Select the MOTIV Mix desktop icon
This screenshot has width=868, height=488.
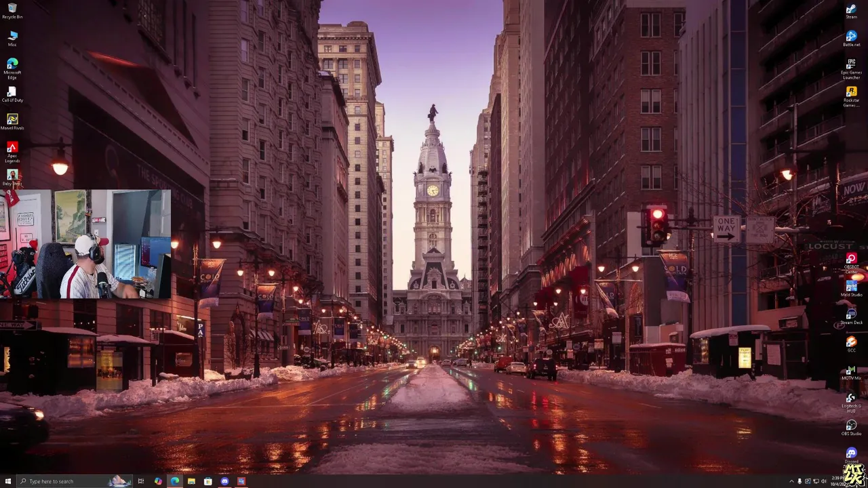[851, 371]
